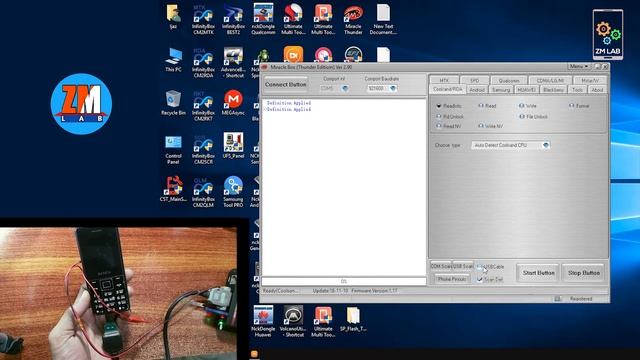This screenshot has width=640, height=360.
Task: Open Phone Pinouts
Action: [451, 279]
